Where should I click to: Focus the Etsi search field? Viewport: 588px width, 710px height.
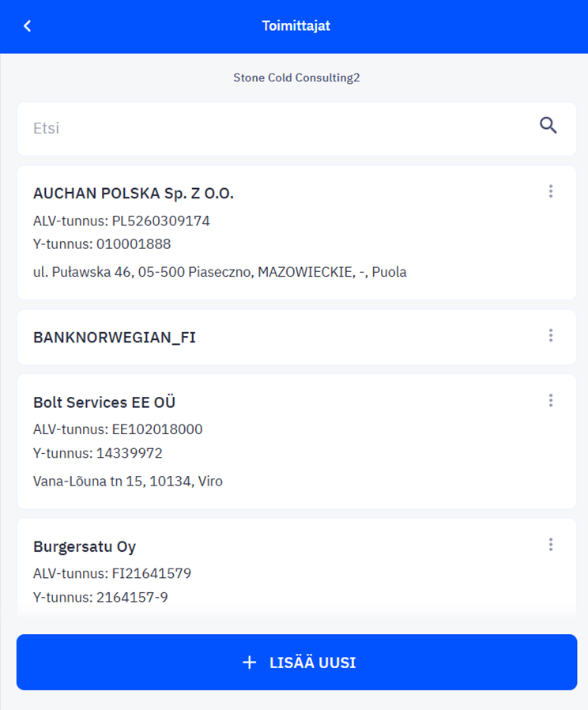281,129
